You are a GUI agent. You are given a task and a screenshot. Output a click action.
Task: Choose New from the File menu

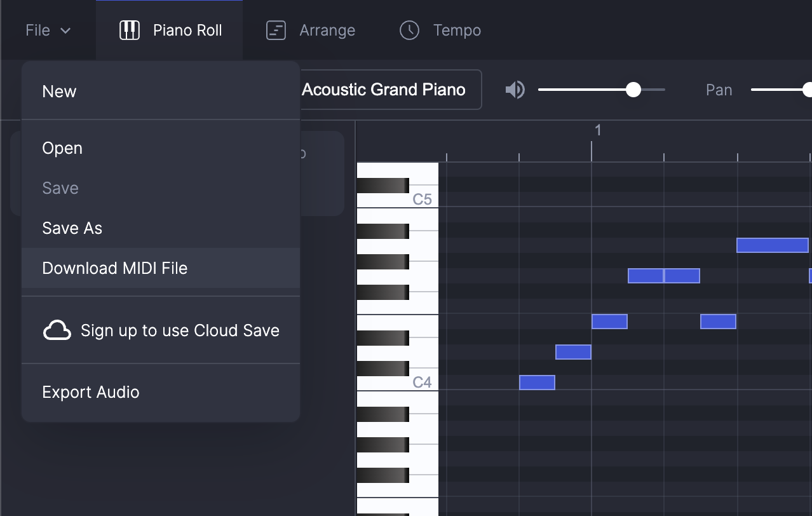[x=59, y=92]
